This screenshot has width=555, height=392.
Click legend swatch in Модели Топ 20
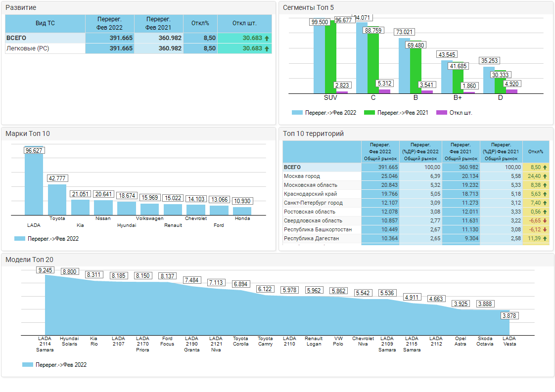[27, 364]
